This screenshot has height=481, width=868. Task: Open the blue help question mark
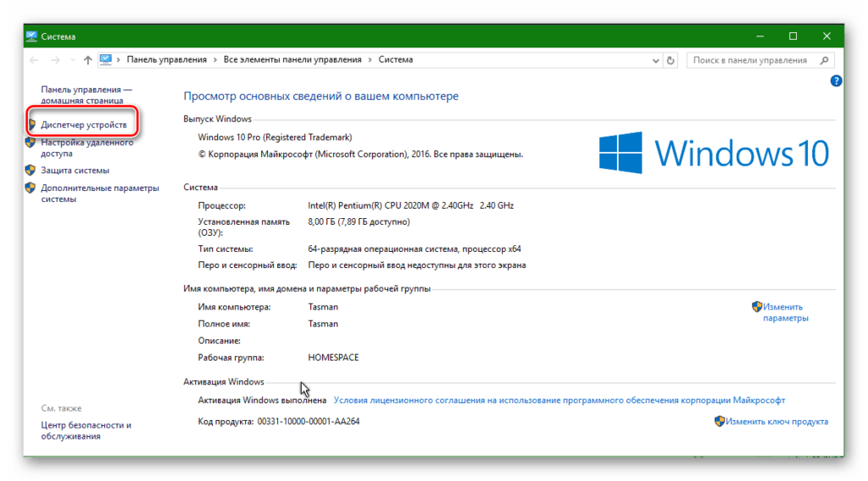836,81
